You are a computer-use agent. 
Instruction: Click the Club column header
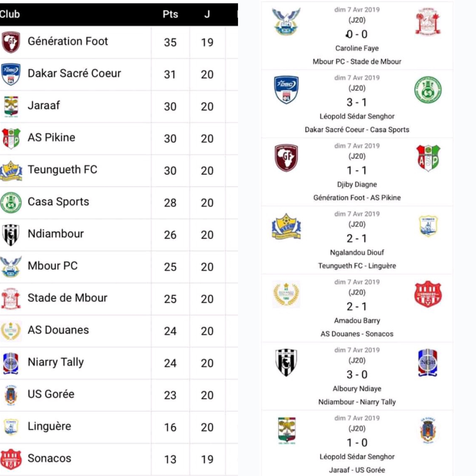pyautogui.click(x=10, y=14)
